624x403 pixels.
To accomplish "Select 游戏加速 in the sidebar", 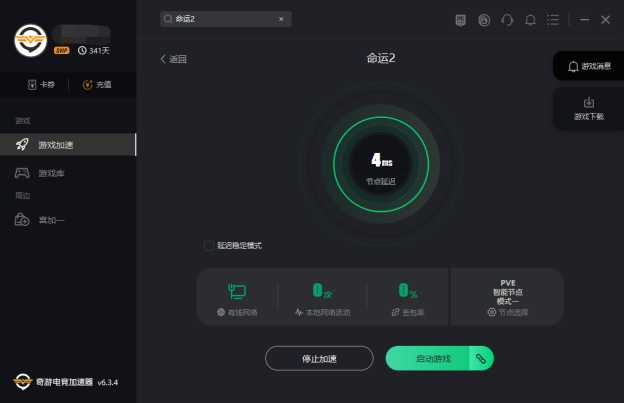I will tap(68, 144).
